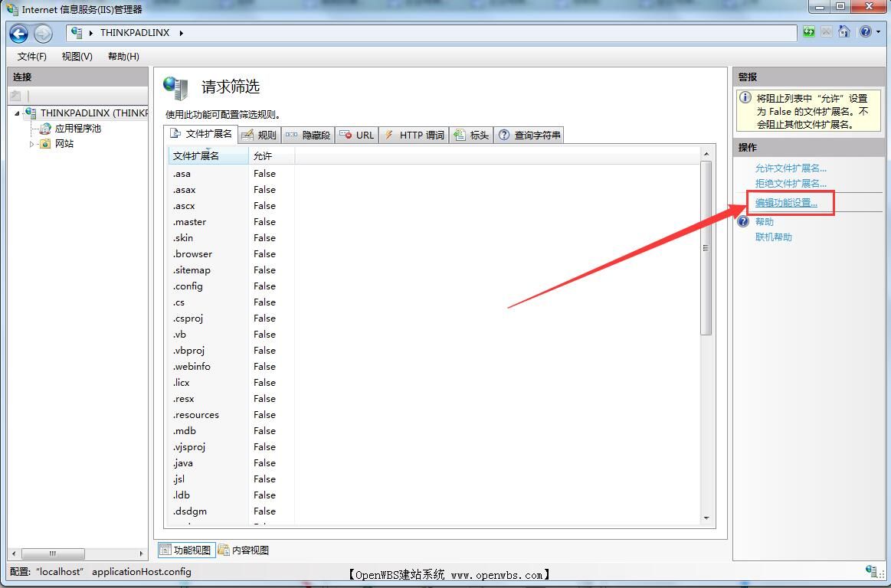Collapse the THINKPADLINX server tree node

click(x=18, y=113)
